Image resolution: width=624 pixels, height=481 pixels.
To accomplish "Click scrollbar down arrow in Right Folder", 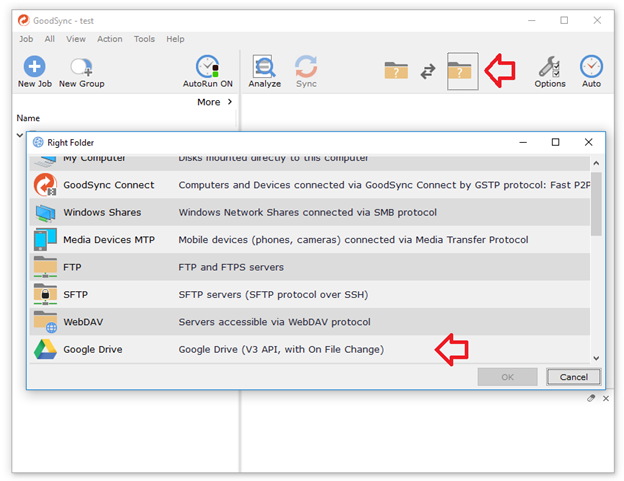I will point(596,357).
